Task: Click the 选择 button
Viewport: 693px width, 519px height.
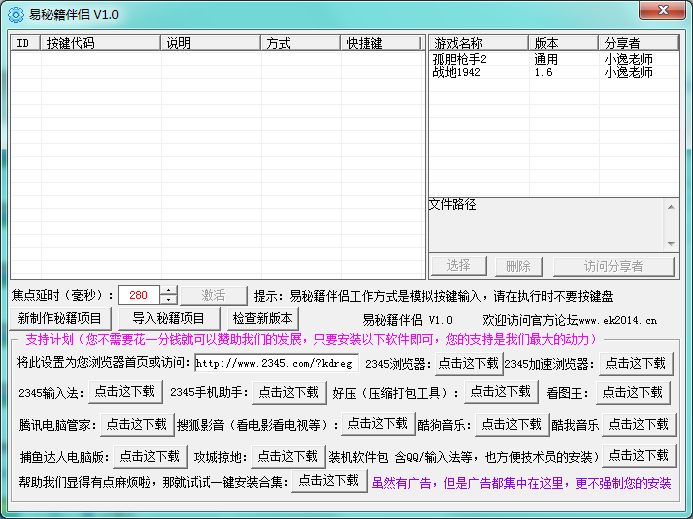Action: coord(458,266)
